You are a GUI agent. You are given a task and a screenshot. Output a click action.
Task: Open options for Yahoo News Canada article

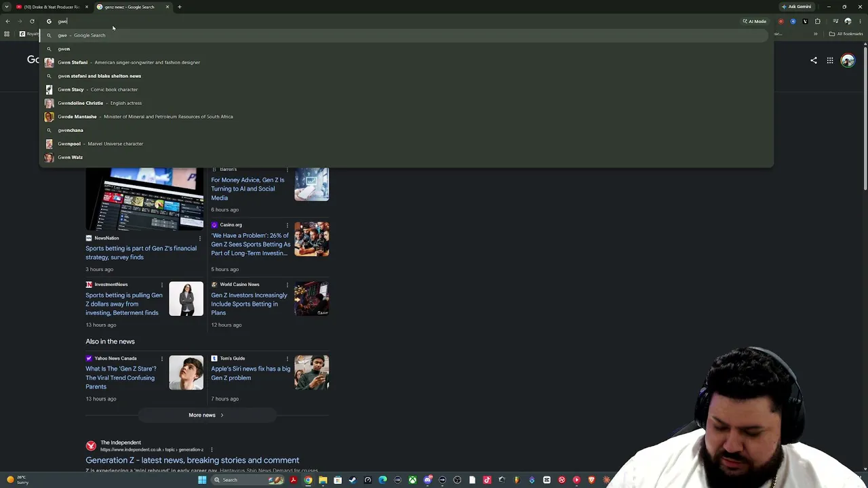(161, 359)
